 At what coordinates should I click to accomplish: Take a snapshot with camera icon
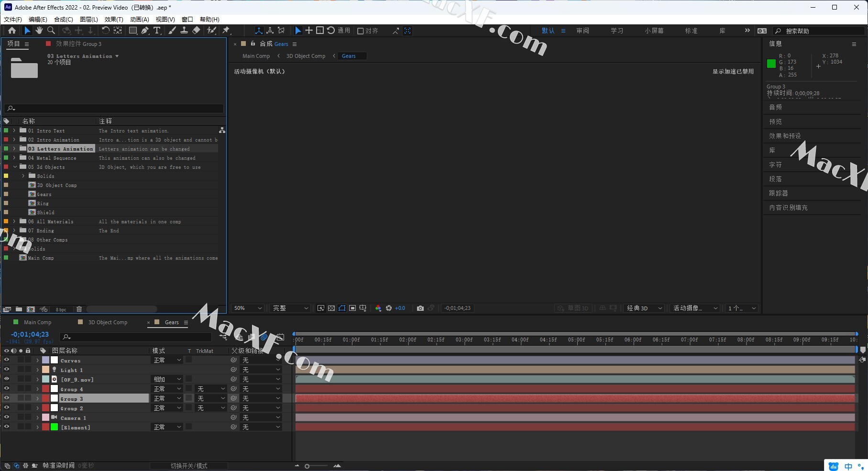pyautogui.click(x=420, y=308)
